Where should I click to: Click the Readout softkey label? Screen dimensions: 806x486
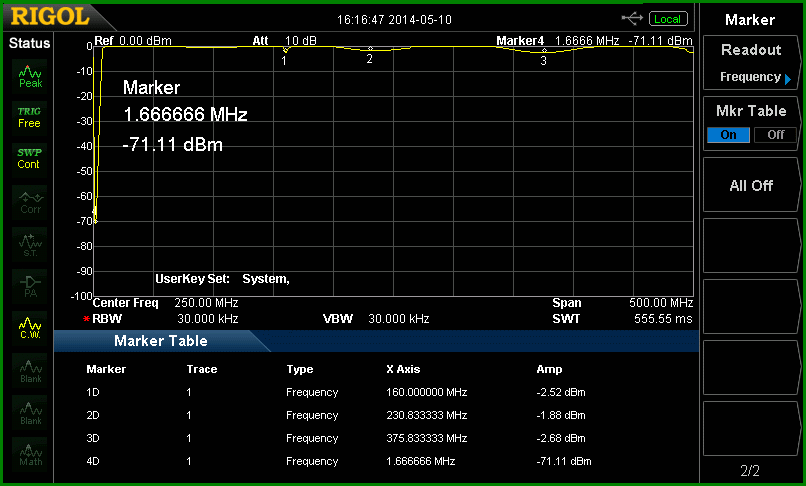point(750,50)
